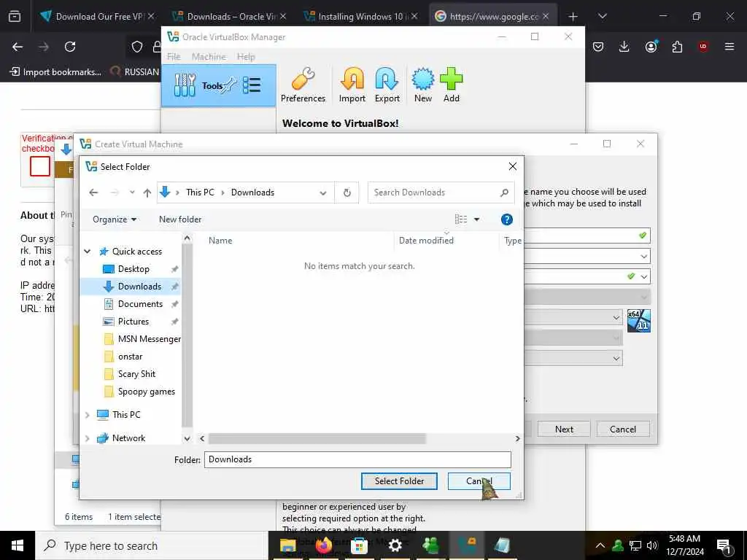This screenshot has width=747, height=560.
Task: Open a new Firefox tab
Action: coord(573,16)
